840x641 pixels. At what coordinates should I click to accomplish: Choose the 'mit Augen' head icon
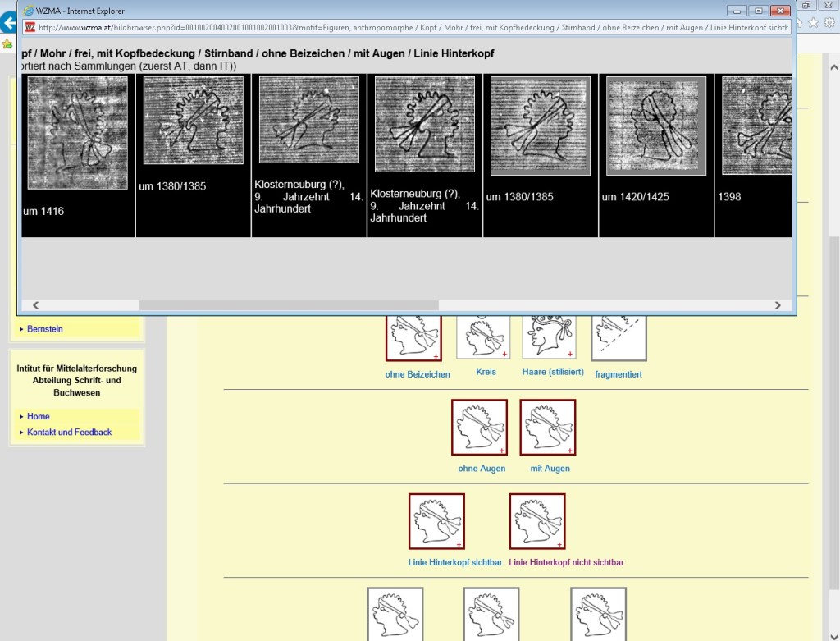tap(548, 427)
